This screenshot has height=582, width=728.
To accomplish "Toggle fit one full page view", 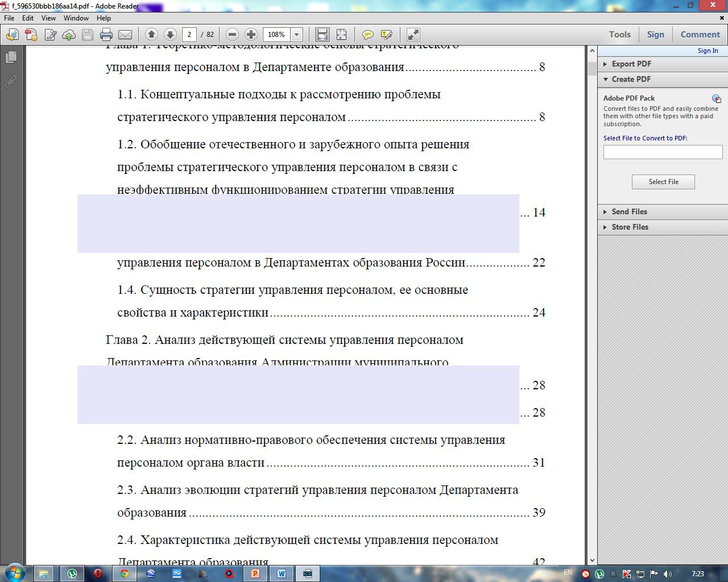I will [341, 35].
